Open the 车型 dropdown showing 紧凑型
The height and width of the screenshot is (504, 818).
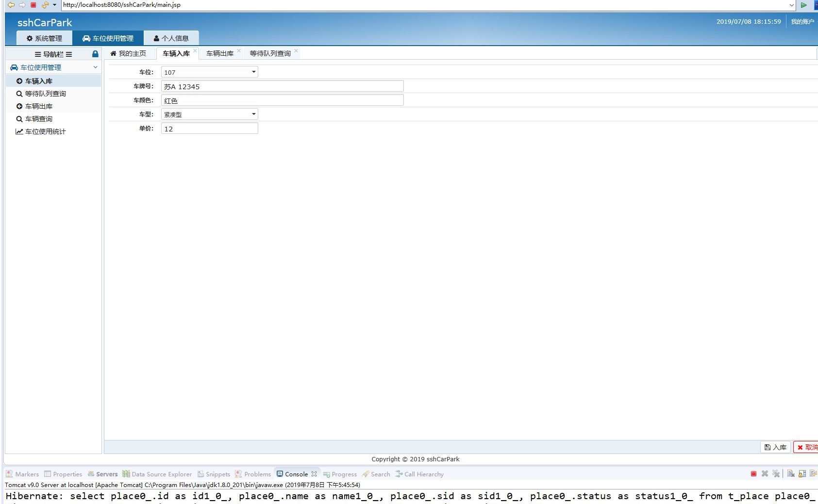click(x=209, y=114)
